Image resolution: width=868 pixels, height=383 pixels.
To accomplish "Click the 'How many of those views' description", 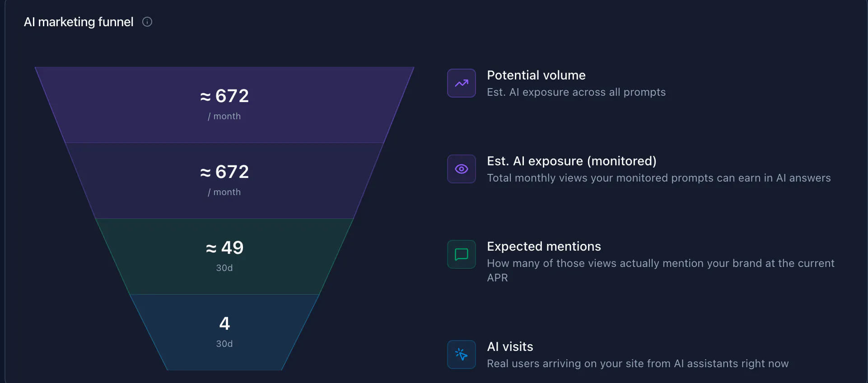I will pos(661,270).
